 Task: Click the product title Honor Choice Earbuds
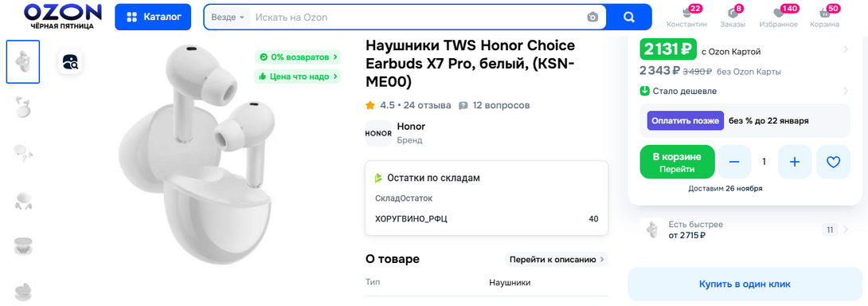[470, 63]
